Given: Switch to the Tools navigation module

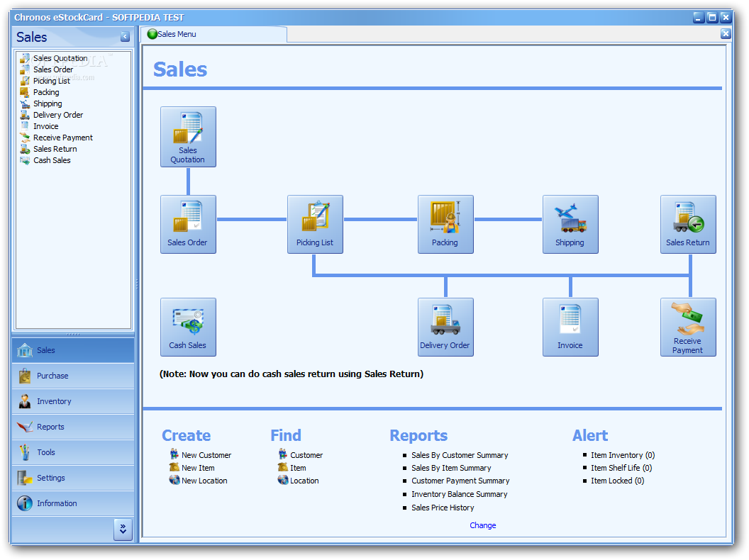Looking at the screenshot, I should pos(73,452).
